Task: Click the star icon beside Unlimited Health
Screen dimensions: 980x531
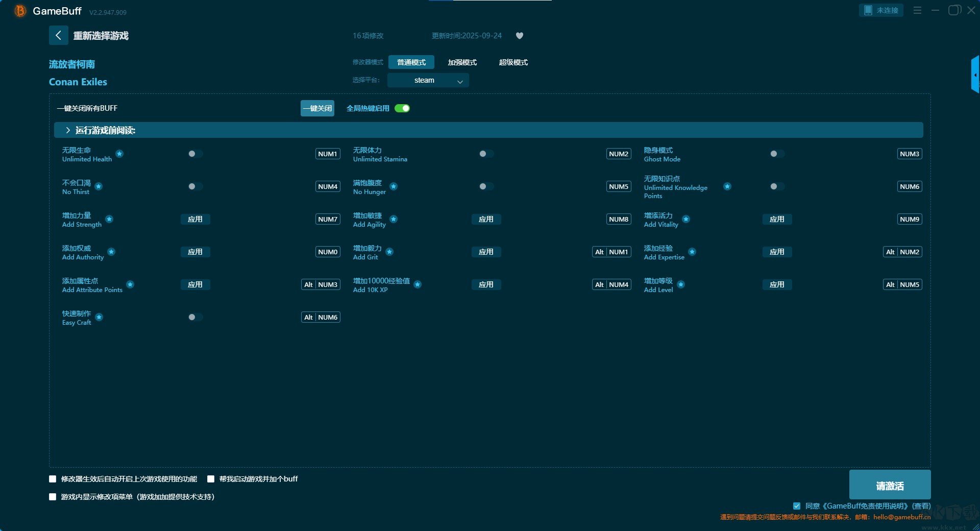Action: pyautogui.click(x=119, y=154)
